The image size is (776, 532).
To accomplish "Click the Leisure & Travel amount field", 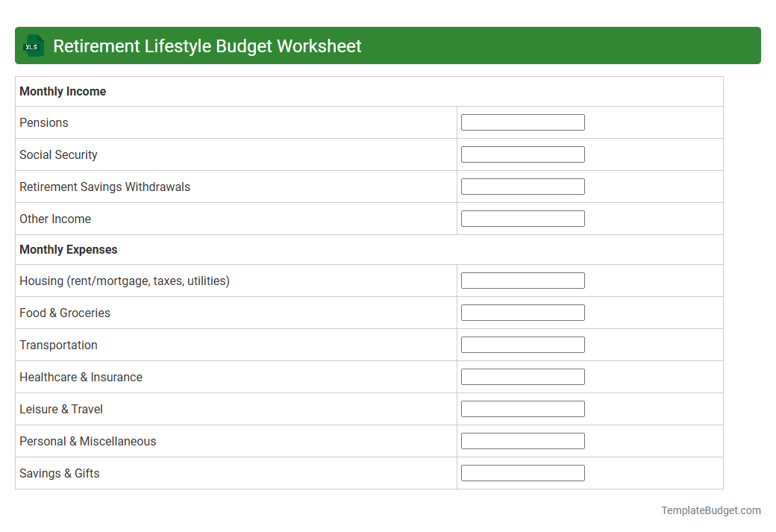I will [522, 408].
